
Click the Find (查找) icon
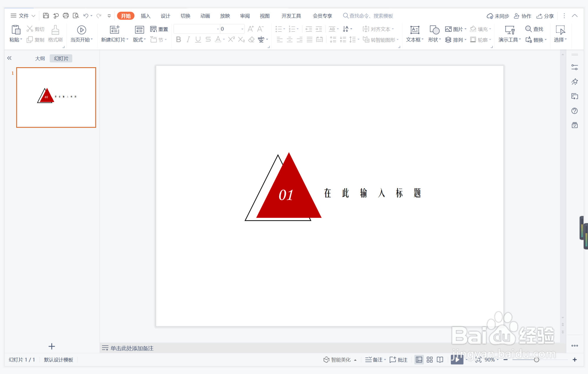pos(534,29)
